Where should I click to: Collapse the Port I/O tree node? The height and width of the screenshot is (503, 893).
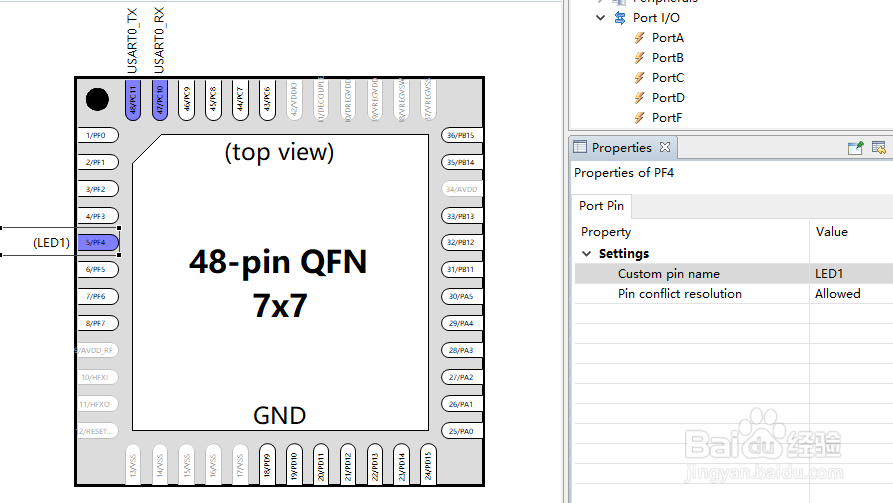[601, 18]
